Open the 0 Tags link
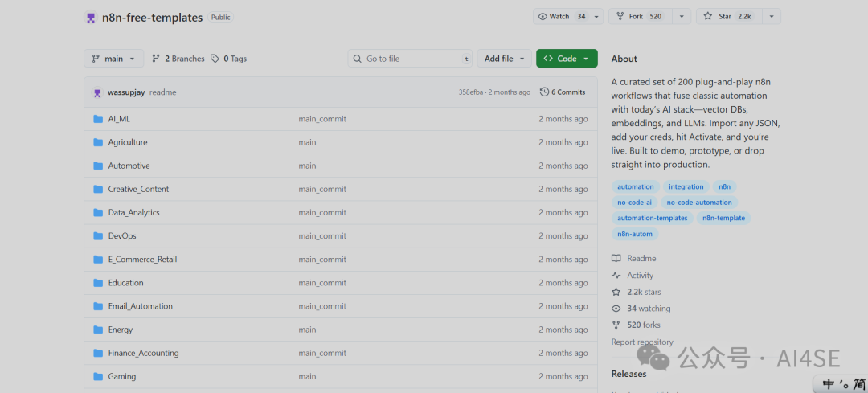Screen dimensions: 868x393 [228, 59]
